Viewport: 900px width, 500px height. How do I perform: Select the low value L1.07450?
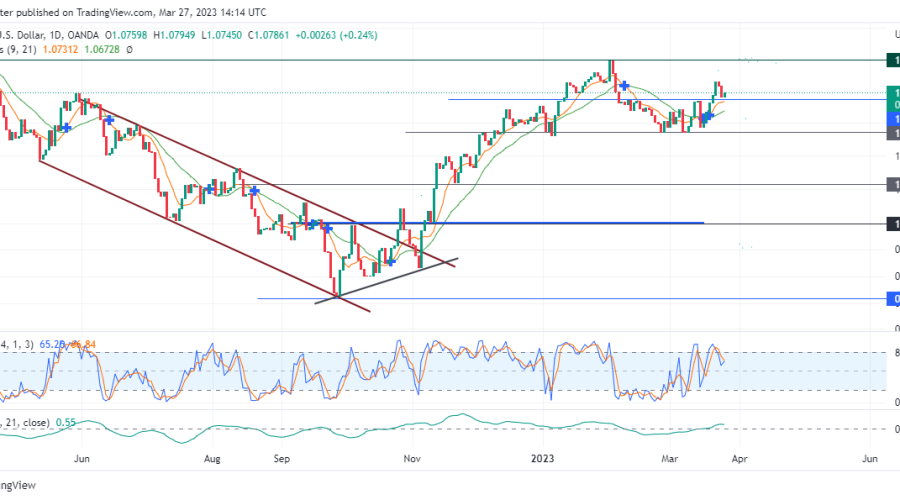point(221,35)
